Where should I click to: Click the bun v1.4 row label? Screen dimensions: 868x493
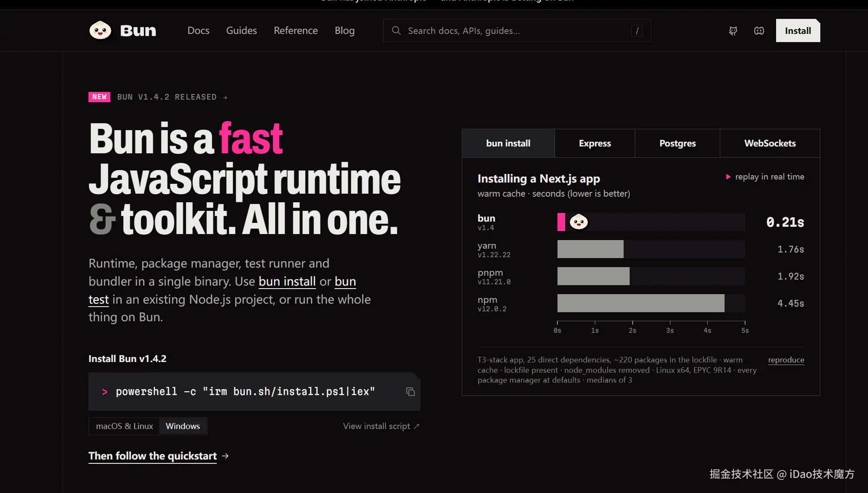point(486,222)
